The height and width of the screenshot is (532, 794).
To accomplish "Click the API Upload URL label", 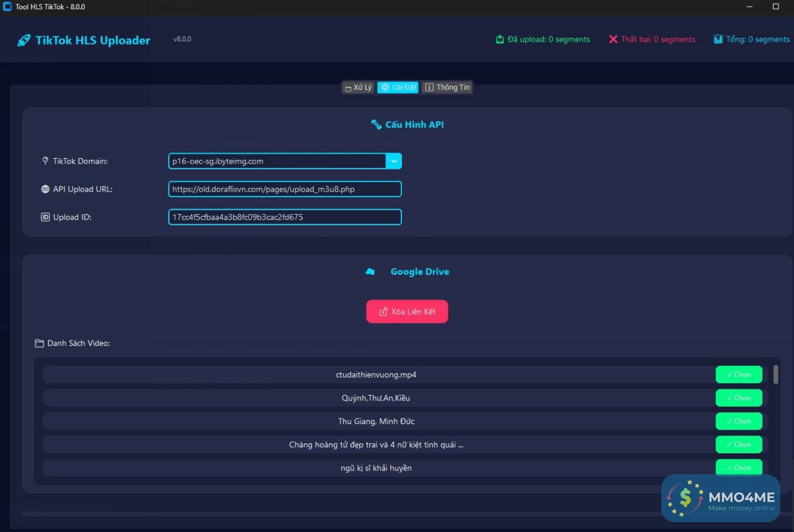I will (83, 189).
